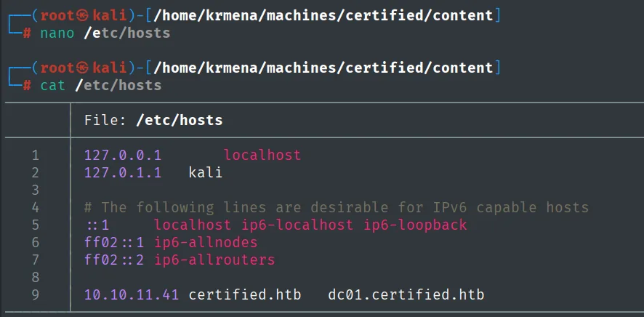Viewport: 644px width, 317px height.
Task: Select the IP address 10.10.11.41
Action: pyautogui.click(x=132, y=295)
